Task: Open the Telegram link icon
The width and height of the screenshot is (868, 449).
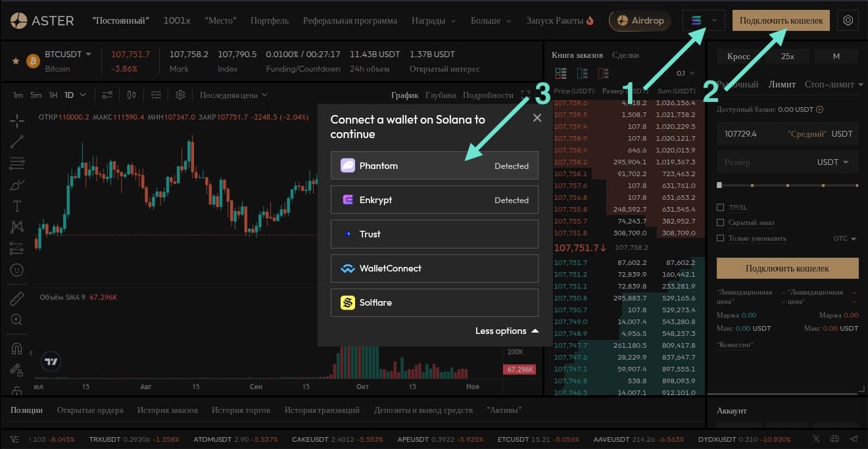Action: 854,438
